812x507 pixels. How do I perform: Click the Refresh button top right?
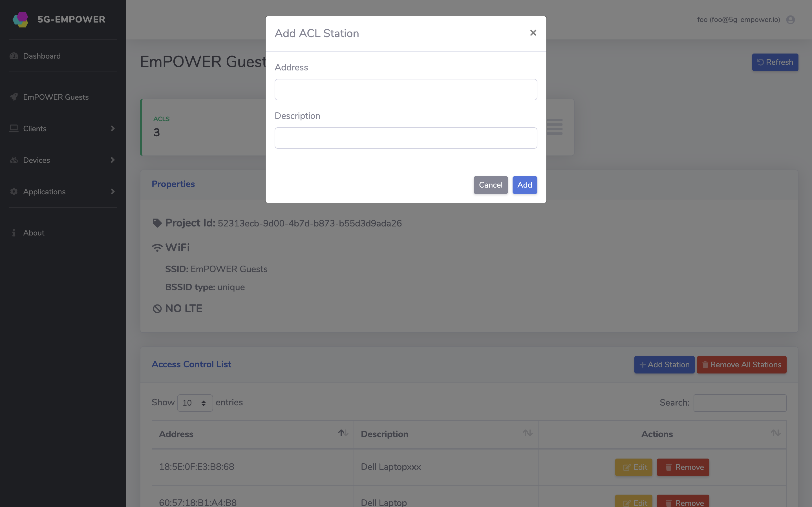pos(775,62)
